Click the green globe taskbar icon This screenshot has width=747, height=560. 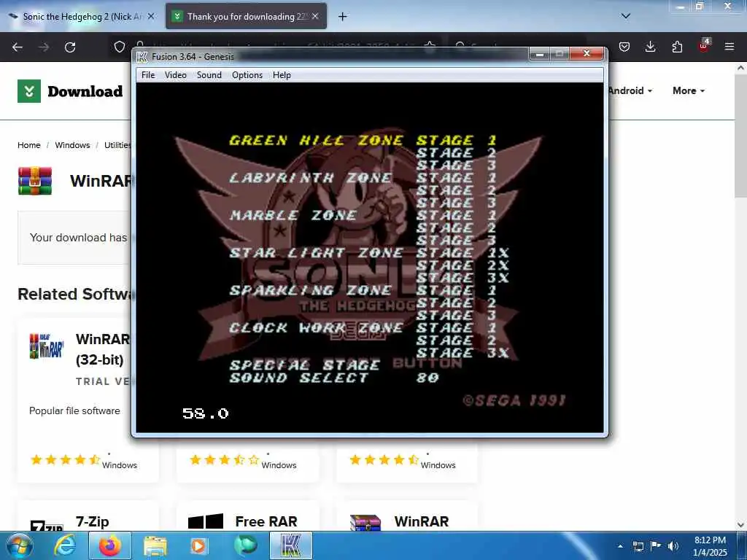pos(245,545)
